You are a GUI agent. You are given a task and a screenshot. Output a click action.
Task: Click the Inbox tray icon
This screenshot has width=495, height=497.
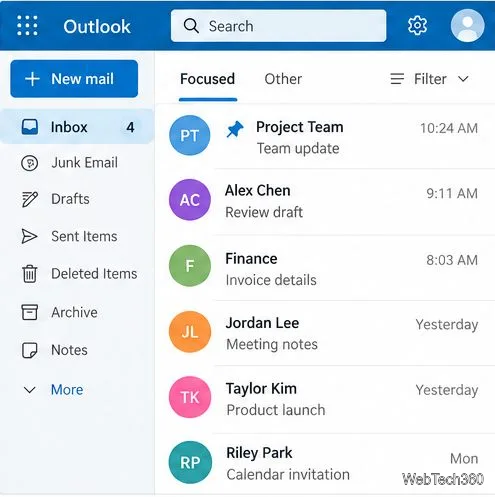[30, 127]
